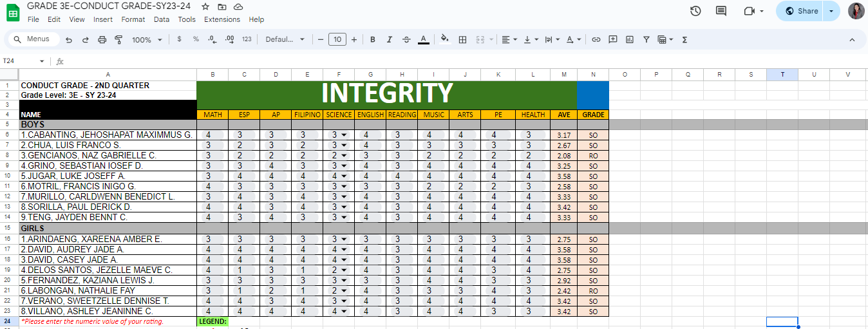
Task: Select cell 3.GENCIANOS, NAZ GABRIELLE C.
Action: [108, 156]
